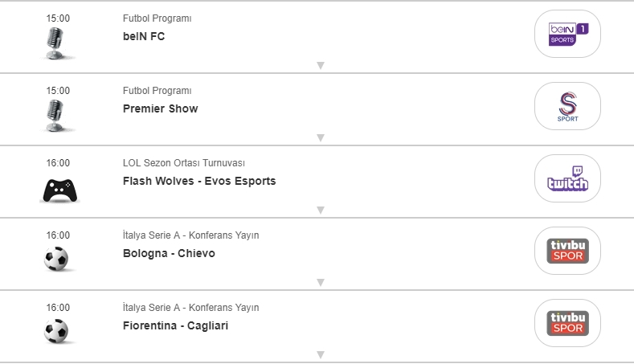Click the football icon beside Fiorentina - Cagliari
634x364 pixels.
tap(56, 331)
